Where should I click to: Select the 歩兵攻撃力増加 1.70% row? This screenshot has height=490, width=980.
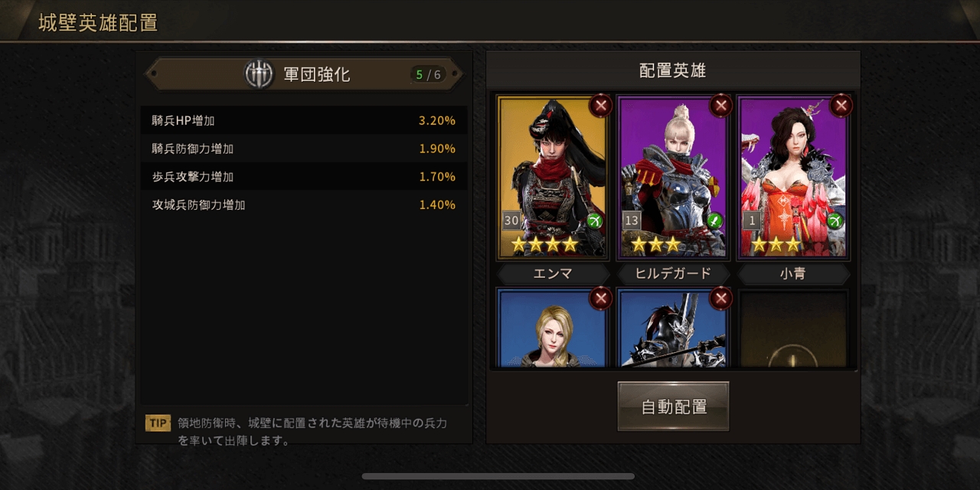coord(304,177)
